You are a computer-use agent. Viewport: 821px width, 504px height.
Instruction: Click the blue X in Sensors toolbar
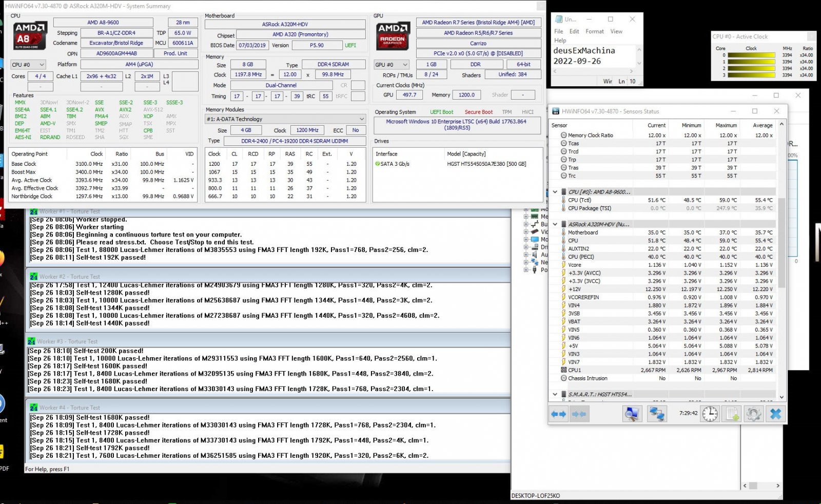click(x=776, y=414)
